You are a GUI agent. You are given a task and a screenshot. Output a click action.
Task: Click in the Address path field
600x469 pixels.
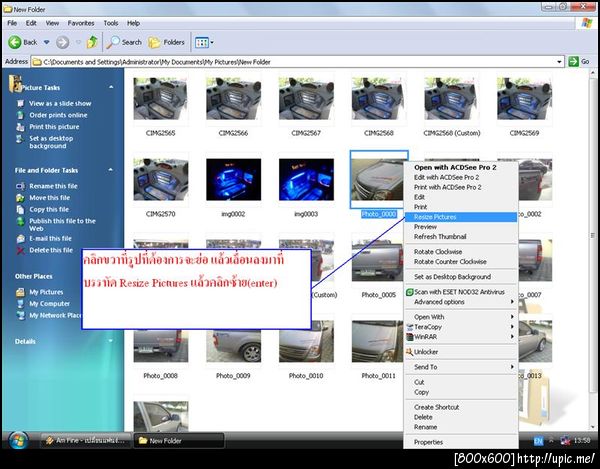point(298,62)
